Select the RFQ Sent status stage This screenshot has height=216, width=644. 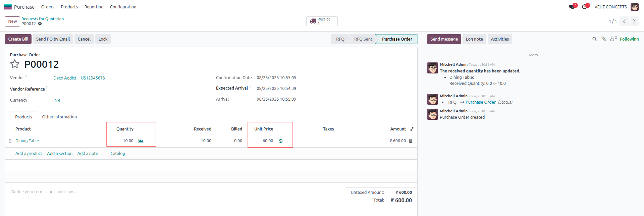pos(363,39)
